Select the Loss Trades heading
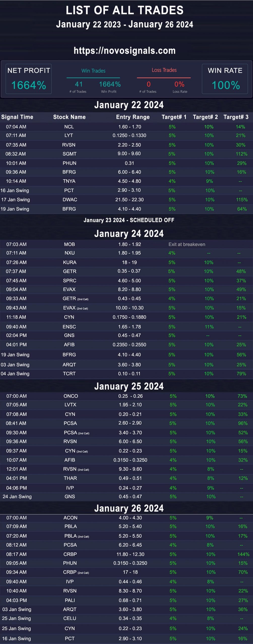This screenshot has height=644, width=253. click(x=164, y=70)
